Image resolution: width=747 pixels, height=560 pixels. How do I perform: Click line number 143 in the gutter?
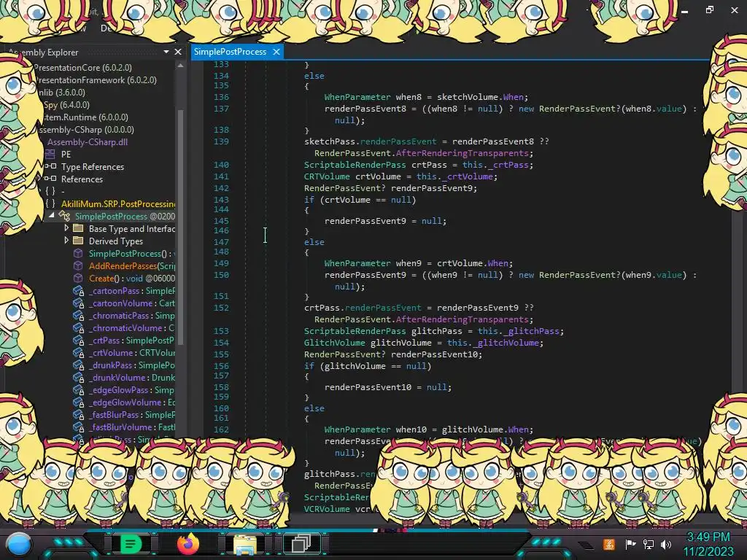pyautogui.click(x=221, y=200)
